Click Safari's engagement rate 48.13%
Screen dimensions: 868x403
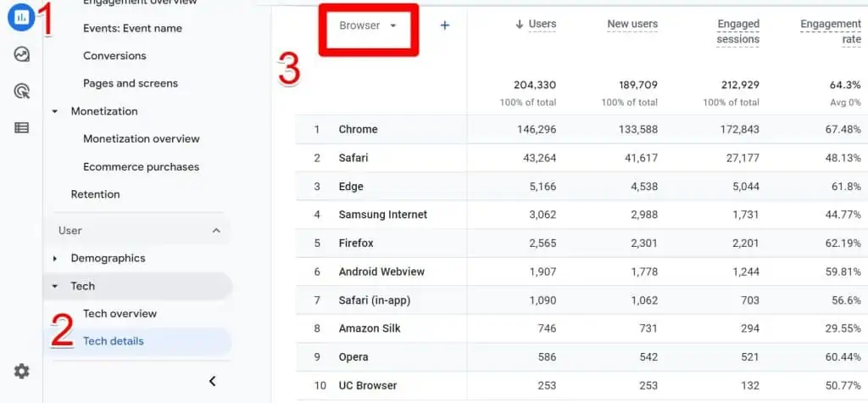point(842,158)
